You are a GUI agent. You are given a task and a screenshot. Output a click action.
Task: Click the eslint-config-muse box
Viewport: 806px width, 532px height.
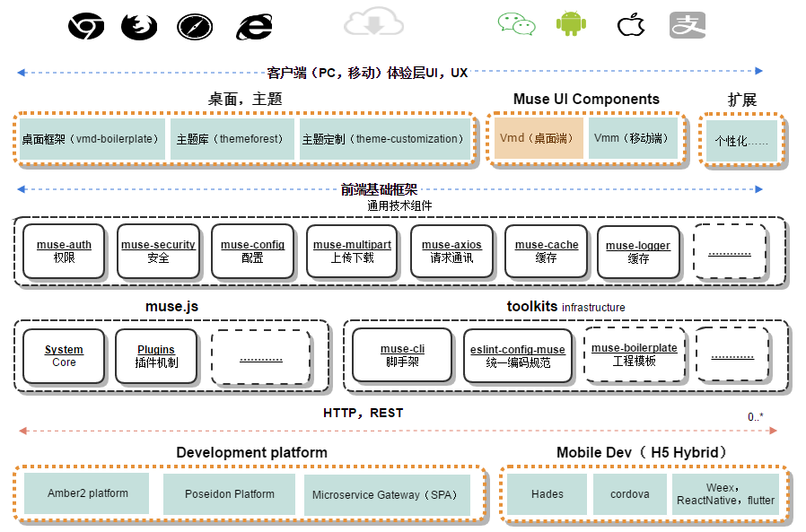pyautogui.click(x=518, y=355)
